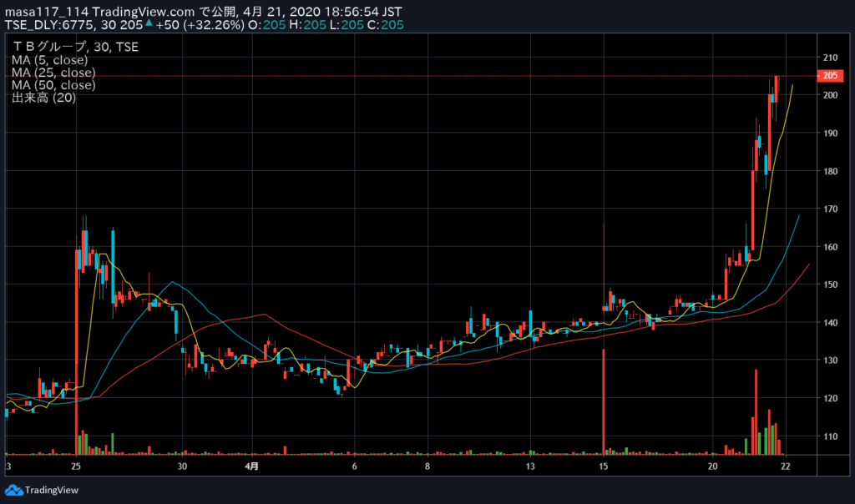Image resolution: width=855 pixels, height=504 pixels.
Task: Click the 20 date axis label
Action: pos(713,466)
